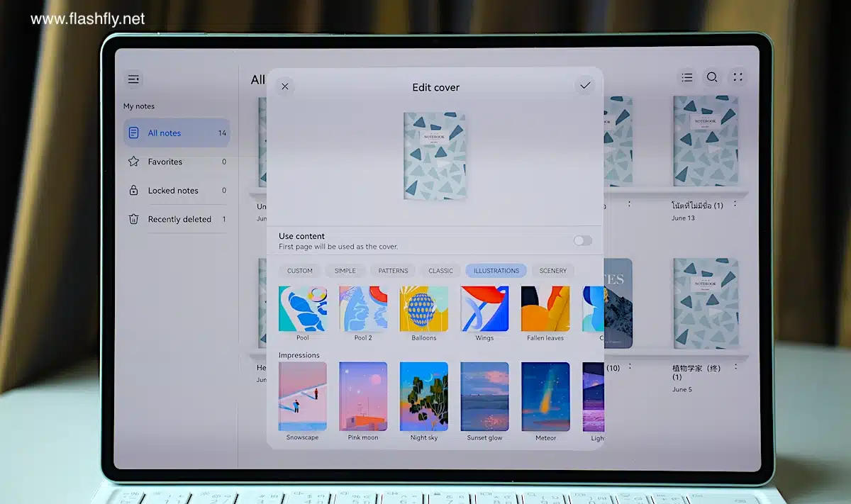
Task: Close the Edit cover dialog
Action: tap(284, 86)
